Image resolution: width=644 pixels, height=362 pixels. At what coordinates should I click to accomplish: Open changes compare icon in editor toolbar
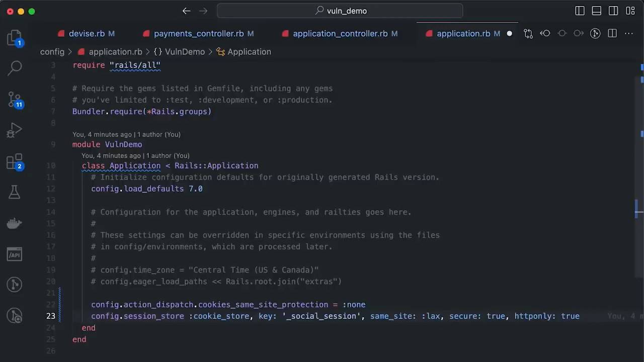528,34
